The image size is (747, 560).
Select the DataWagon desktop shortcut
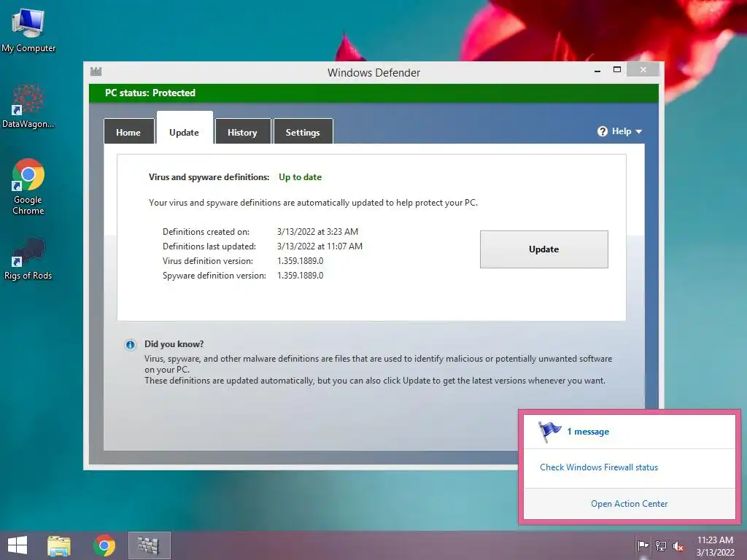[x=28, y=106]
